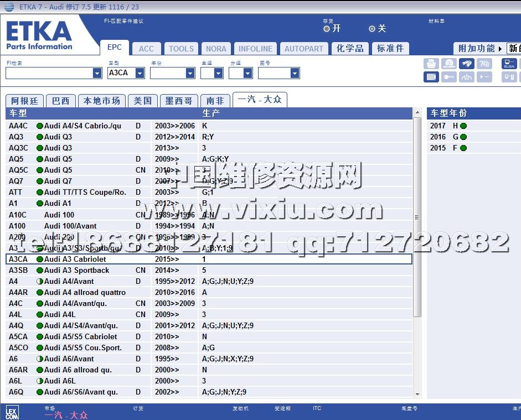This screenshot has height=420, width=521.
Task: Open the 年份 year dropdown
Action: (x=190, y=73)
